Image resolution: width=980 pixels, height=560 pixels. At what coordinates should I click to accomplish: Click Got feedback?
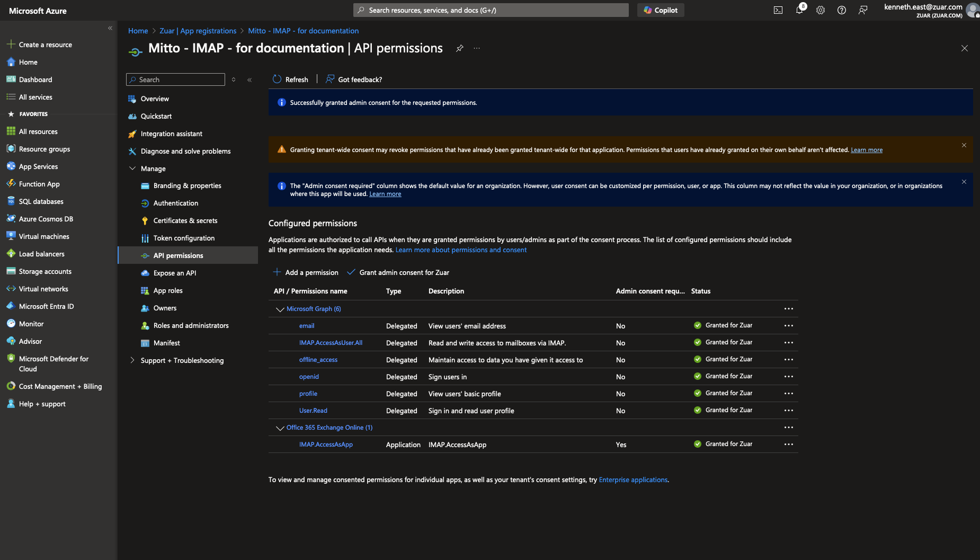click(354, 79)
